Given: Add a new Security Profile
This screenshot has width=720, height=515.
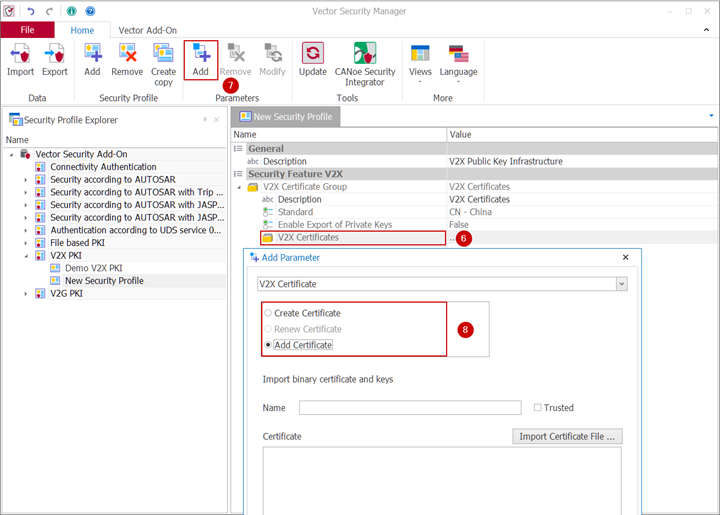Looking at the screenshot, I should [92, 60].
